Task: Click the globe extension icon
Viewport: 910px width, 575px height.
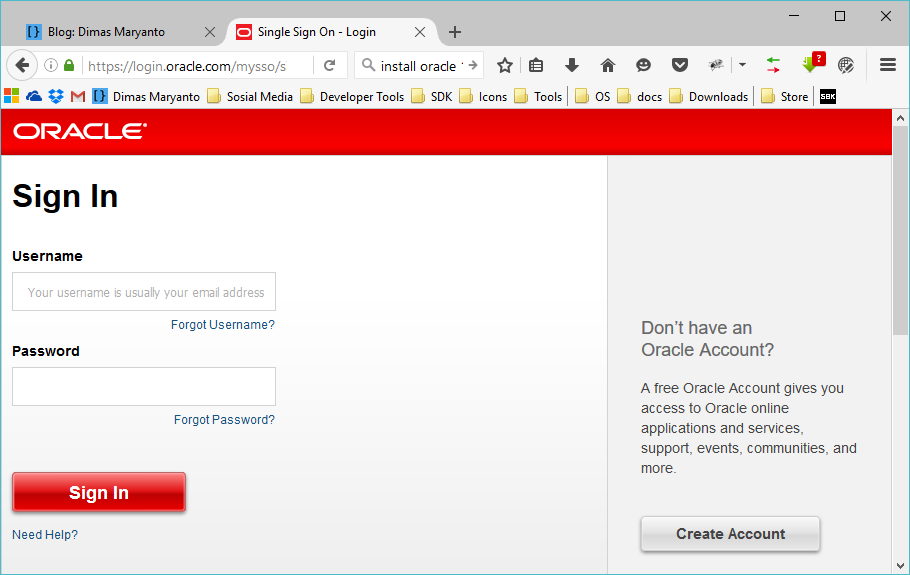Action: pyautogui.click(x=846, y=66)
